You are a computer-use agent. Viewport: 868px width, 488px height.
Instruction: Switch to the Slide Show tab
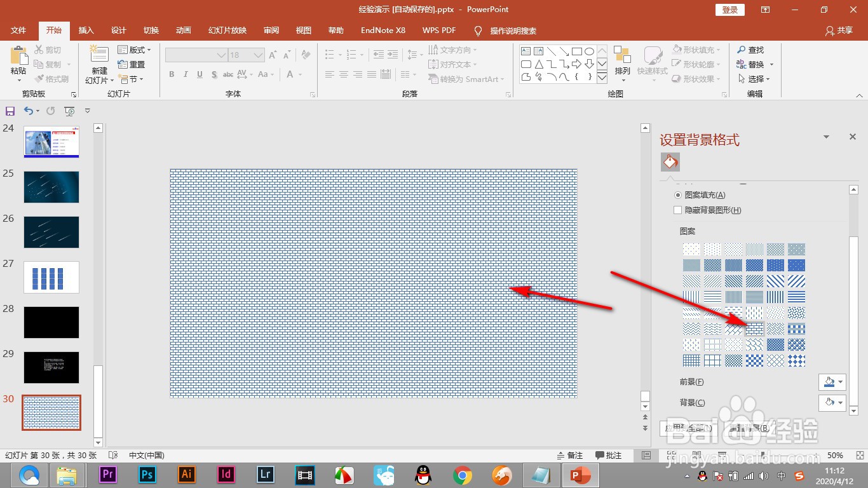pyautogui.click(x=227, y=30)
